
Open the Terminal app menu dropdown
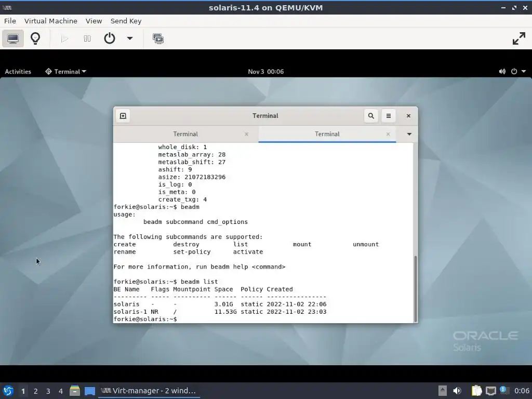point(66,72)
